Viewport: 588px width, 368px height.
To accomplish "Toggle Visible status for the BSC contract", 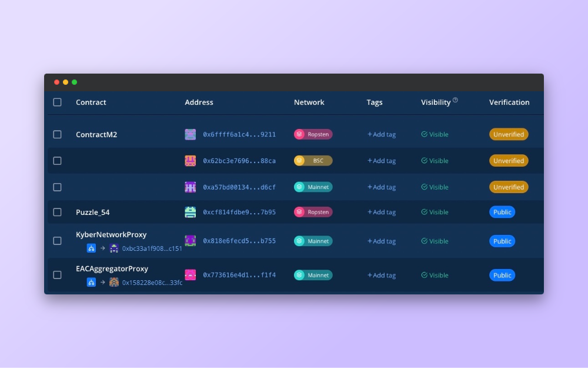I will pos(435,161).
